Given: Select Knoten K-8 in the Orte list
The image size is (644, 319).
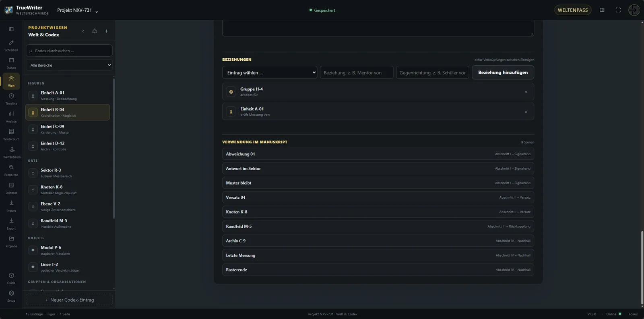Looking at the screenshot, I should (68, 190).
